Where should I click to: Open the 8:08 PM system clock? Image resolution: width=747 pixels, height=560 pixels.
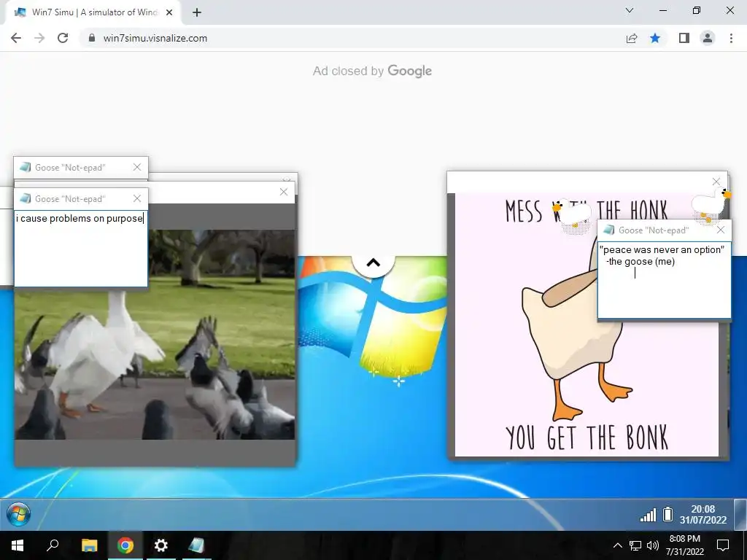point(684,545)
